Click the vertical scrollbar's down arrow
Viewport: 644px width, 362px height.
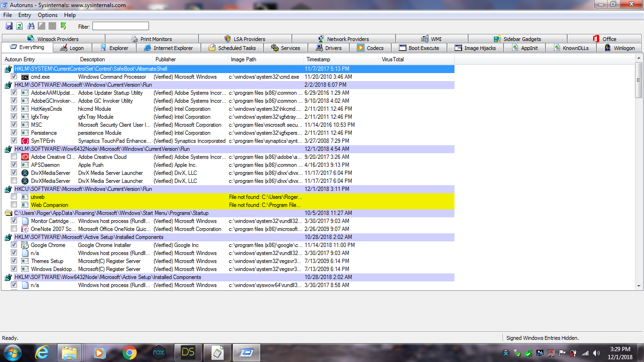639,286
